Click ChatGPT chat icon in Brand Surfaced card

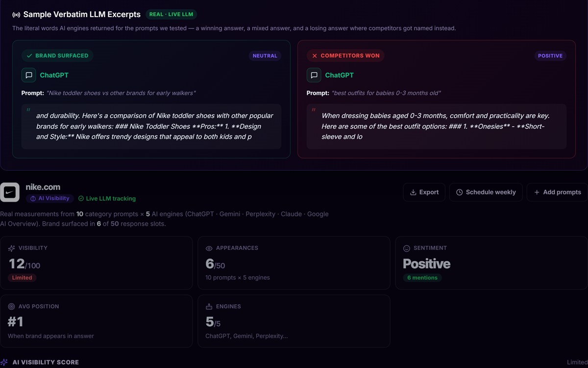[28, 75]
